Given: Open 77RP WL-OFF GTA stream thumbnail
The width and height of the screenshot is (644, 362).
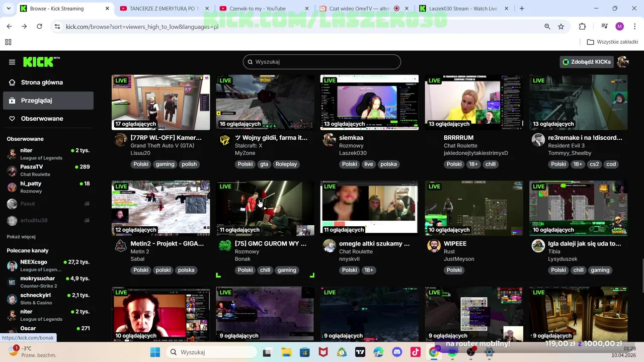Looking at the screenshot, I should pos(160,103).
